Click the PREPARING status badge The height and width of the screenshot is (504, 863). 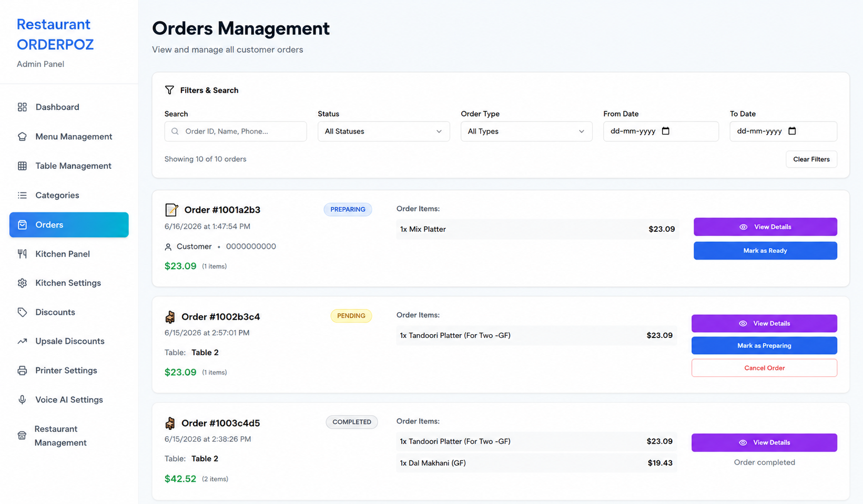pos(348,210)
